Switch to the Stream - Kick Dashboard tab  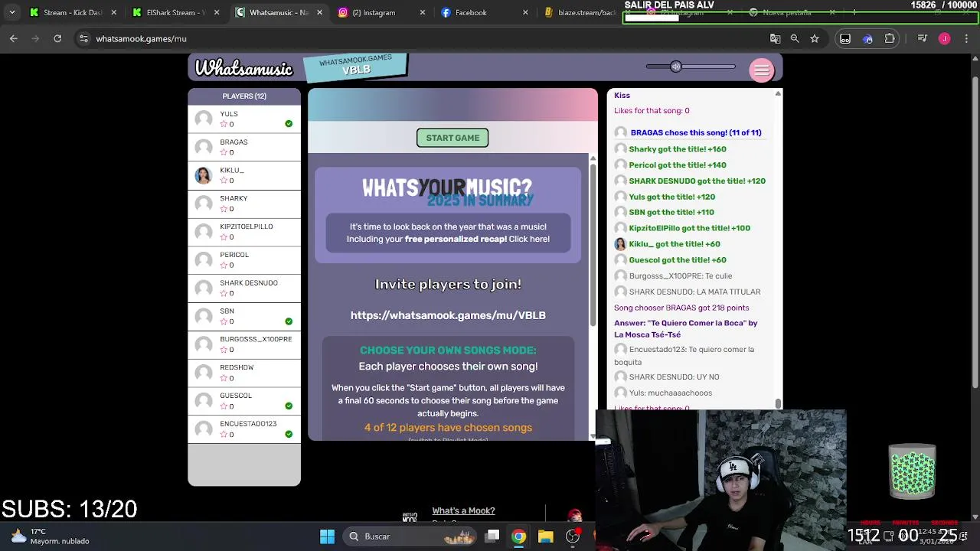73,12
